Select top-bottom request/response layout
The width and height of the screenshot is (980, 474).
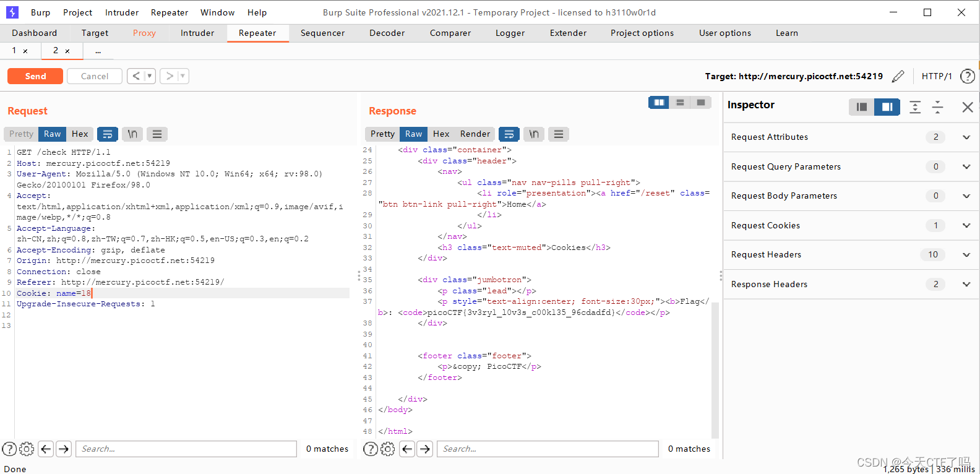680,103
